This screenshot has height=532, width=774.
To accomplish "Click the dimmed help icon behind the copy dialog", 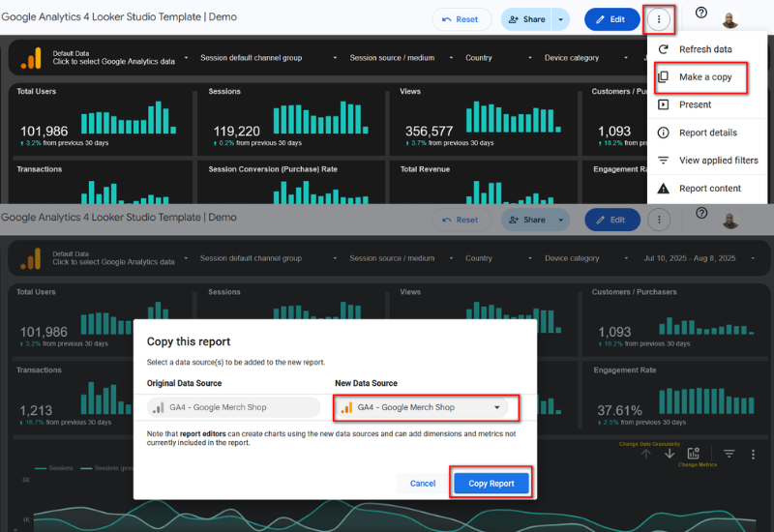I will point(701,213).
